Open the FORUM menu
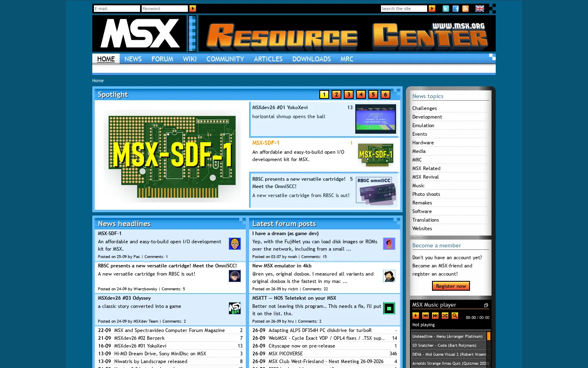The height and width of the screenshot is (368, 588). click(x=163, y=59)
